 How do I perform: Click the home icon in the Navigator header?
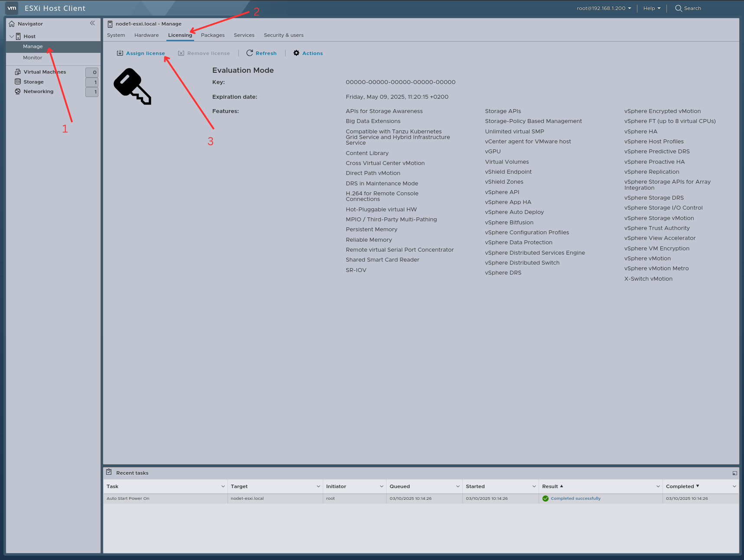[x=12, y=23]
